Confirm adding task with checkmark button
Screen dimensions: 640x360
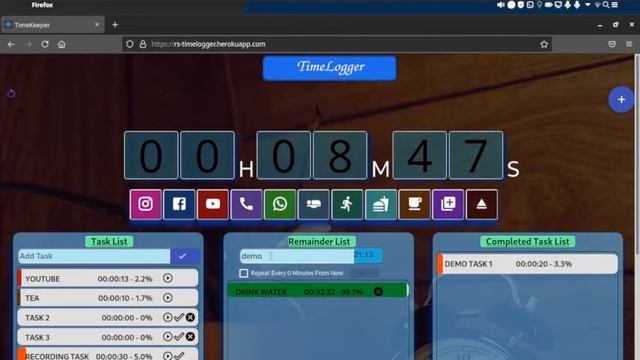point(184,256)
